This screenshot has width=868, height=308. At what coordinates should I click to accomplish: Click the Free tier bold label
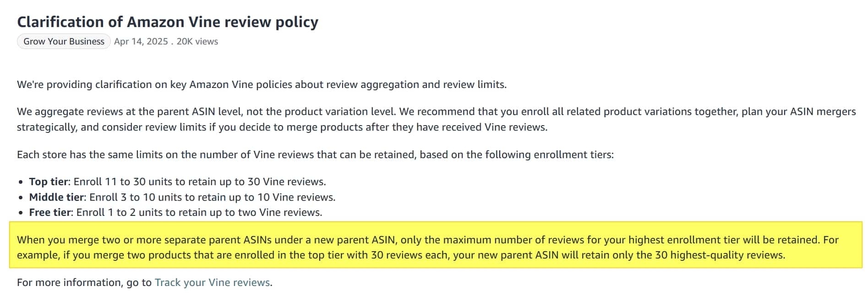(x=50, y=212)
